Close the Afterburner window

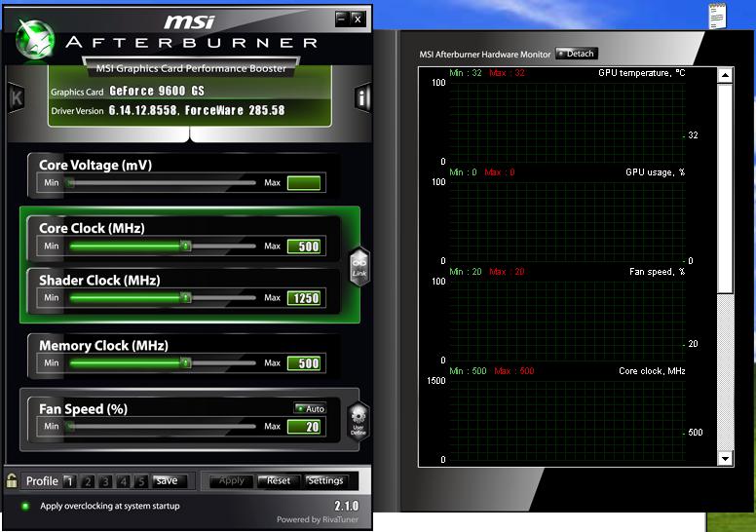[x=358, y=19]
